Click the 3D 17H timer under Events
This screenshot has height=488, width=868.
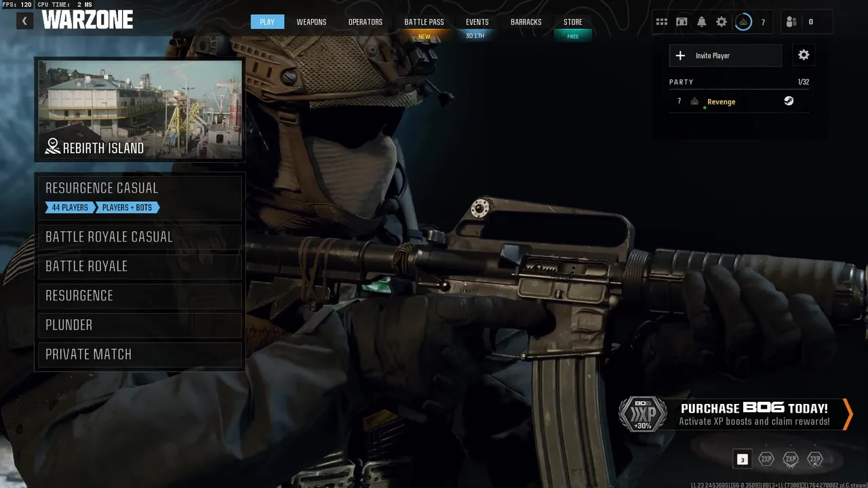click(x=475, y=36)
